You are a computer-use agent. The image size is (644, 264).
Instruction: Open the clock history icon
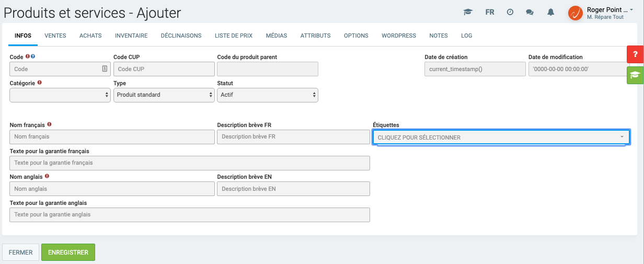[x=510, y=12]
